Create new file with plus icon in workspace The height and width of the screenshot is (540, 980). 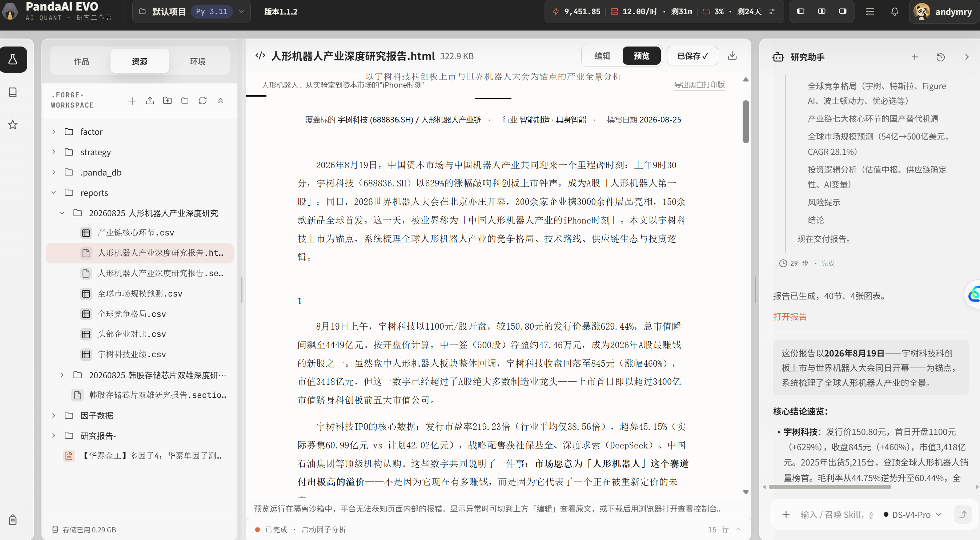(x=132, y=101)
